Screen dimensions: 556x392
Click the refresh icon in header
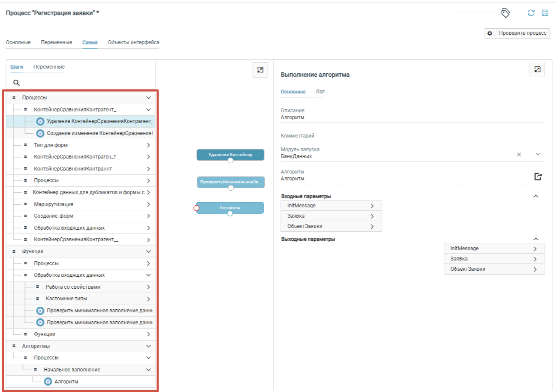[x=531, y=13]
